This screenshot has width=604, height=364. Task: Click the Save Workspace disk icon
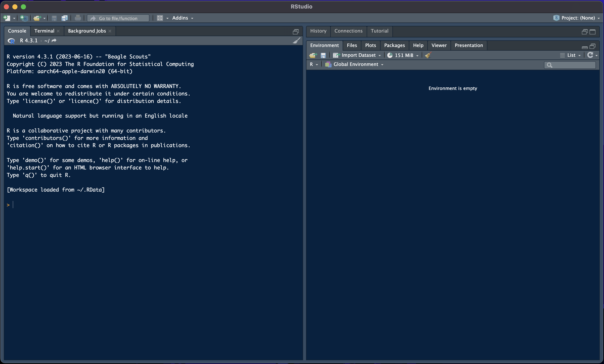coord(323,55)
